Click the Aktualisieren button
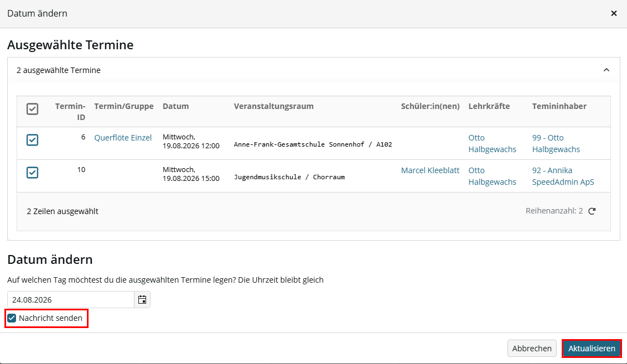627x364 pixels. tap(592, 349)
